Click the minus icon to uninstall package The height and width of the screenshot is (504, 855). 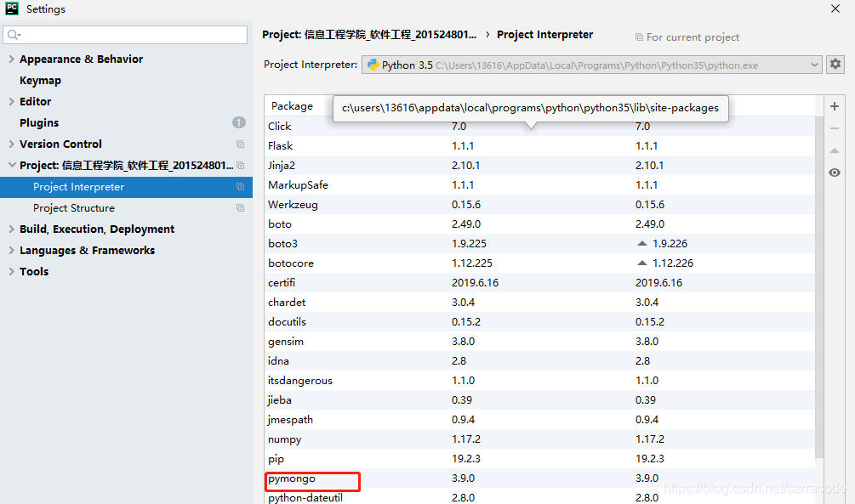pos(835,128)
